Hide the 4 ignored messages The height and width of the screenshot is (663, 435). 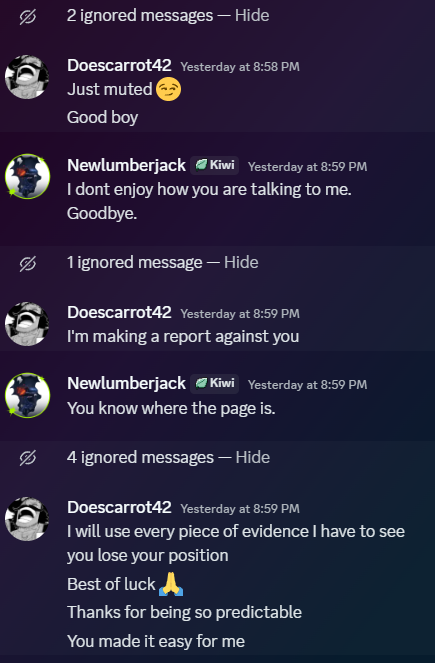tap(252, 458)
